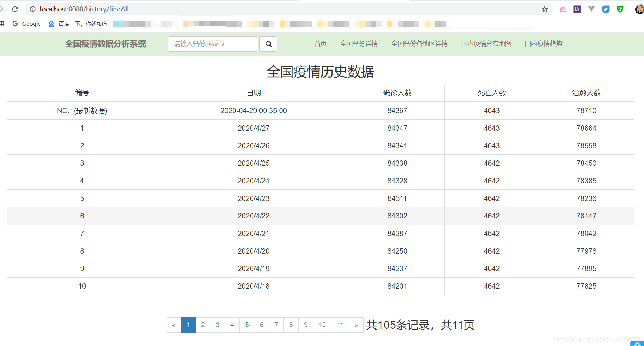Image resolution: width=644 pixels, height=346 pixels.
Task: Go to previous page with « button
Action: tap(173, 325)
